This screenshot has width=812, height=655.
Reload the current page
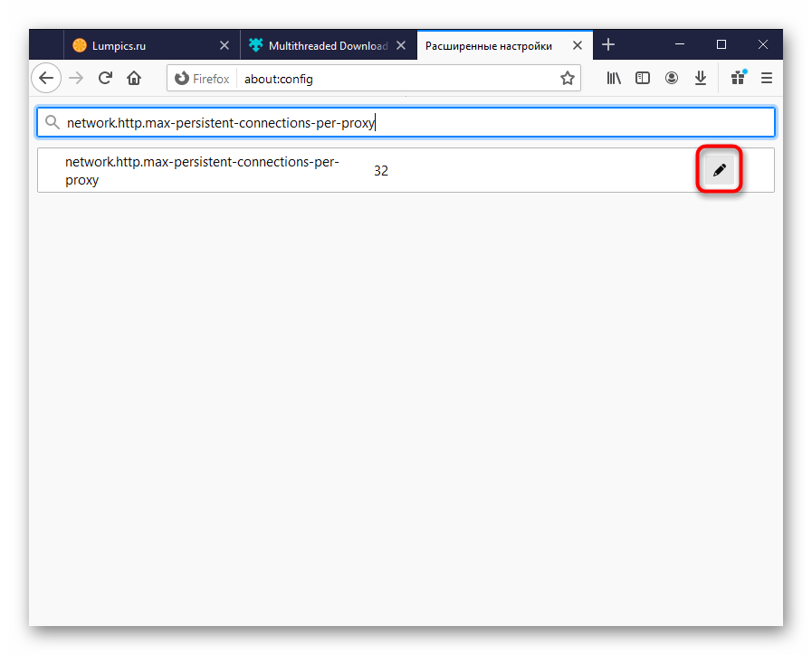[x=105, y=78]
